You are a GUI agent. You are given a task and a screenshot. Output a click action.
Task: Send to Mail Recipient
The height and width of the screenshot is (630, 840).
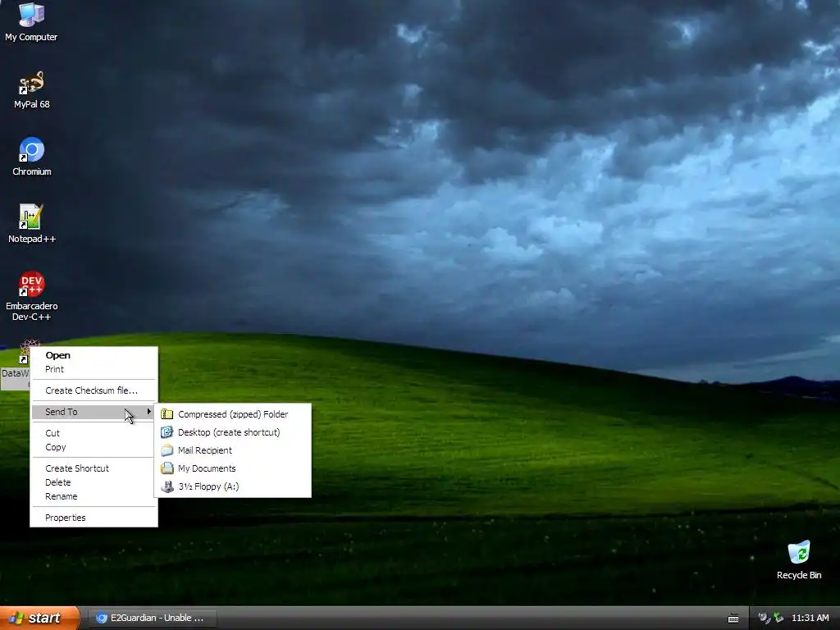point(232,450)
